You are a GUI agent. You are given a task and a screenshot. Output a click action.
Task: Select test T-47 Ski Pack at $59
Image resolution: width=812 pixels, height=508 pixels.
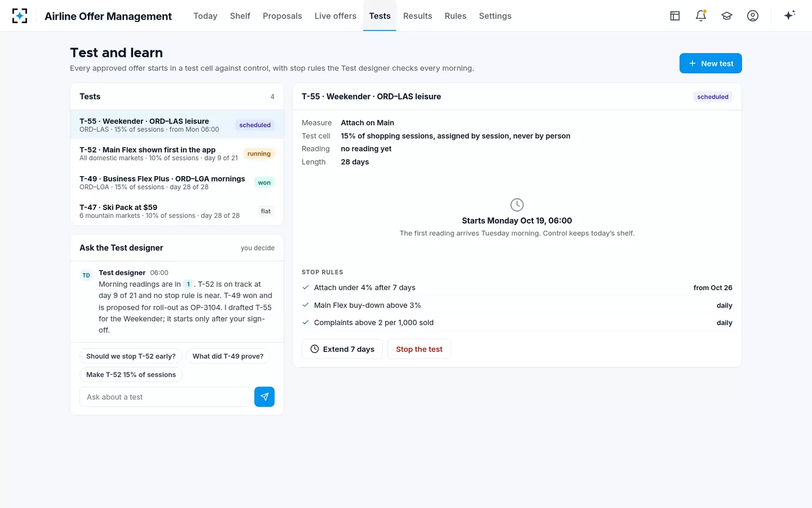coord(177,211)
